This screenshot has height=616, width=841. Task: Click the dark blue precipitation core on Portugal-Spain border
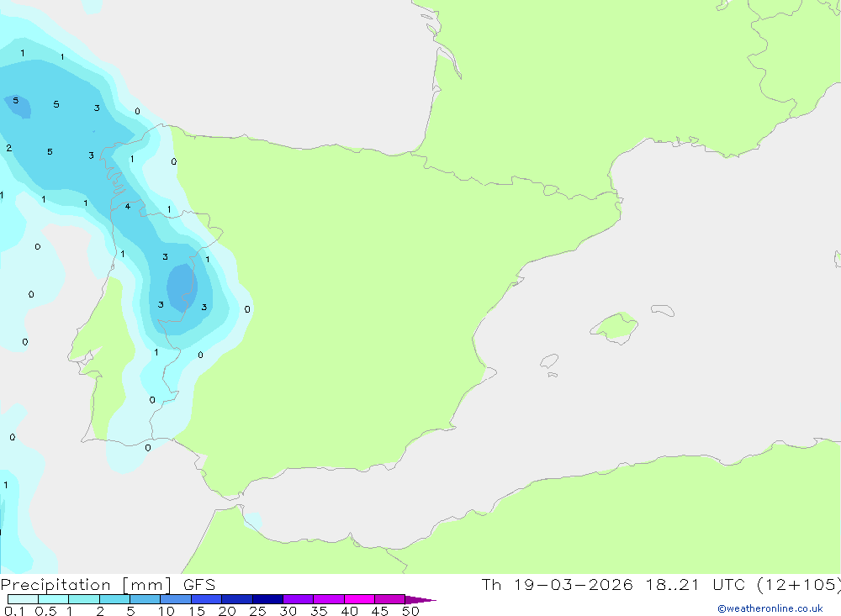pyautogui.click(x=182, y=287)
